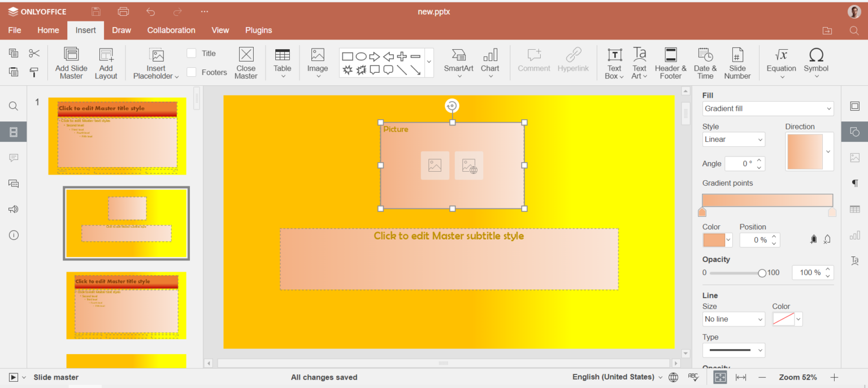Viewport: 868px width, 388px height.
Task: Open the Paragraph settings panel
Action: [x=854, y=183]
